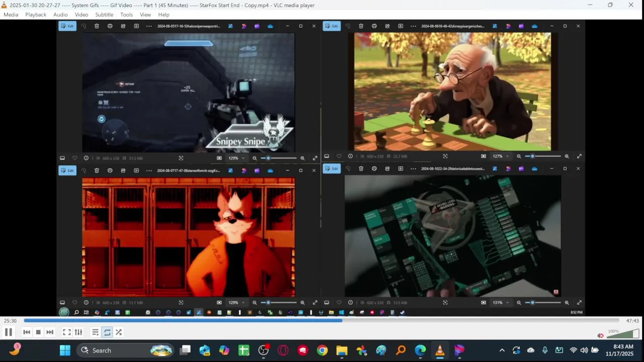Click the VLC cone in title bar
This screenshot has width=644, height=362.
click(5, 5)
